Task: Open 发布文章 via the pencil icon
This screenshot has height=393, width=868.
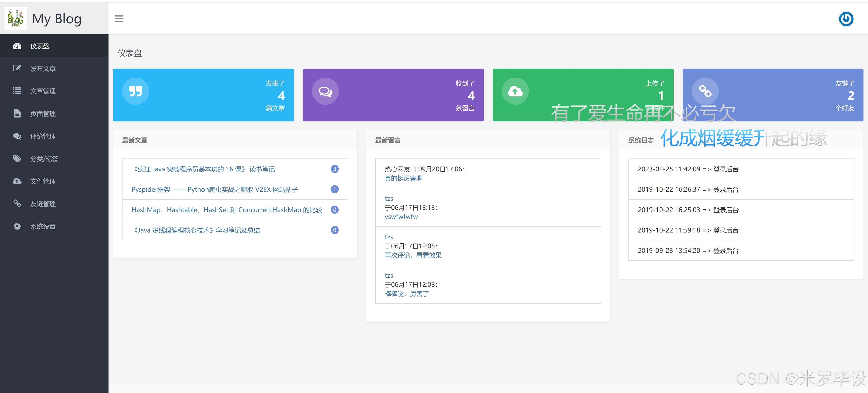Action: (x=17, y=68)
